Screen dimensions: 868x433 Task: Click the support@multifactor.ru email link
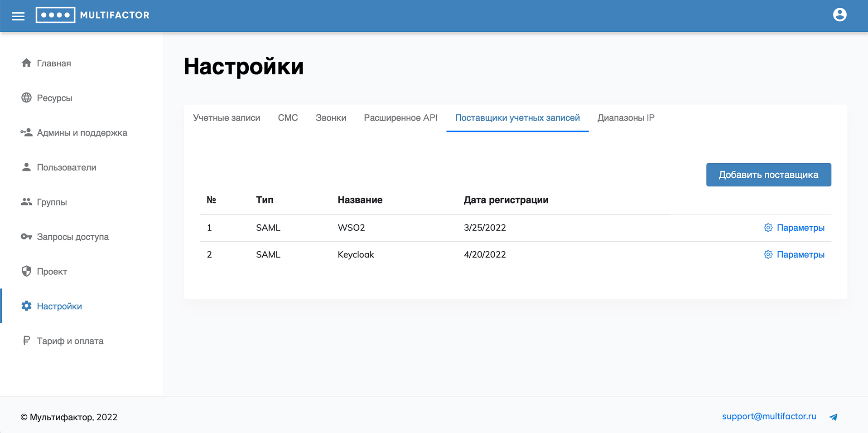pos(769,416)
